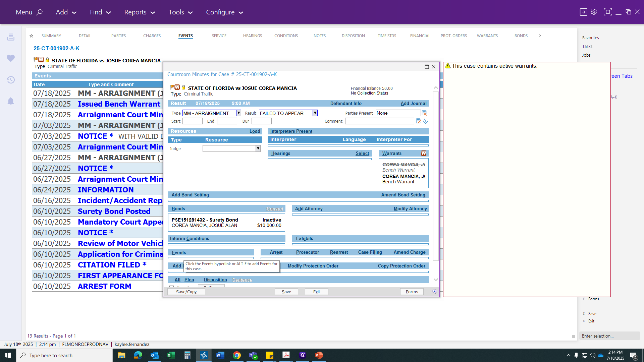Screen dimensions: 644x362
Task: Click the flag icon in dialog case header
Action: click(x=172, y=87)
